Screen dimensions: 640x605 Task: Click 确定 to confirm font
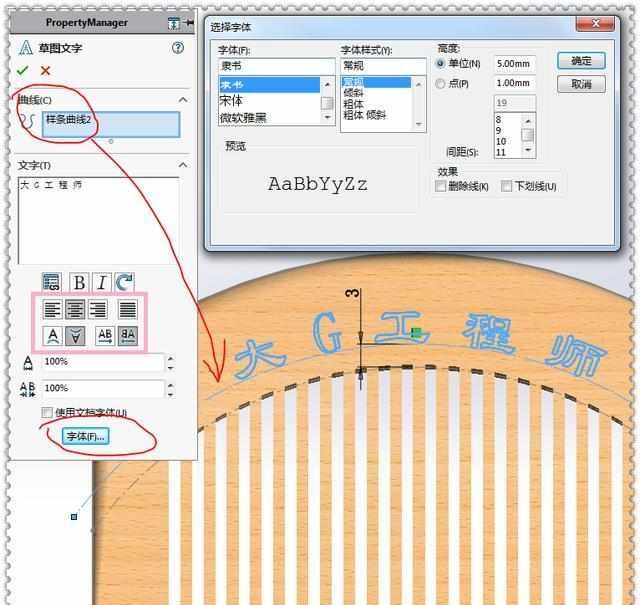point(581,61)
